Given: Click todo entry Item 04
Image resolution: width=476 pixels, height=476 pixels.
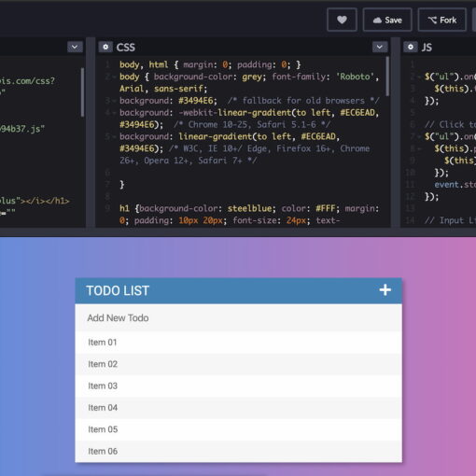Looking at the screenshot, I should (238, 408).
